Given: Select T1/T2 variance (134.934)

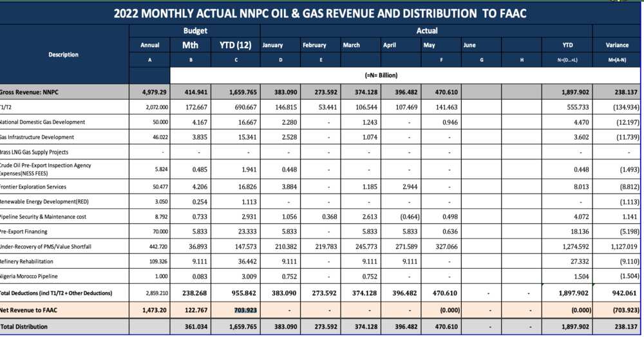Looking at the screenshot, I should [627, 107].
